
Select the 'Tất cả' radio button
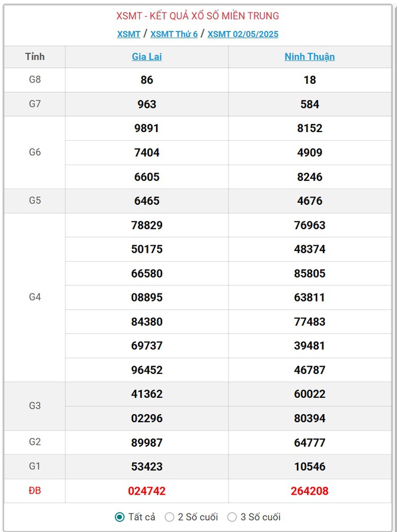120,517
